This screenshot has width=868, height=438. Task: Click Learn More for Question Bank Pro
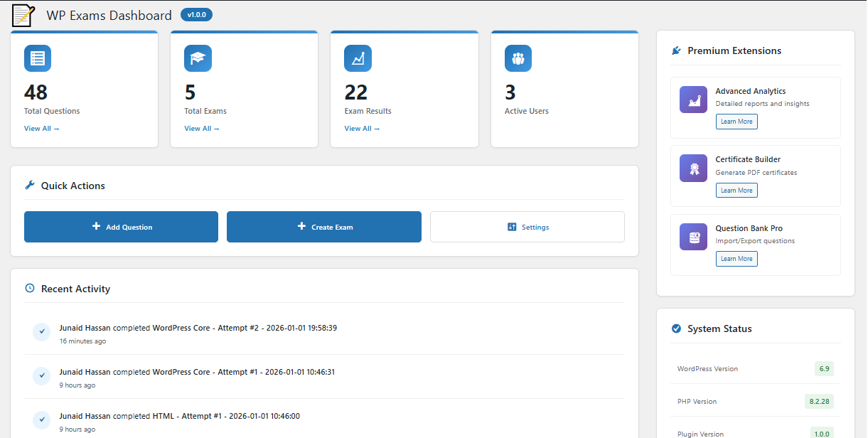pos(736,259)
